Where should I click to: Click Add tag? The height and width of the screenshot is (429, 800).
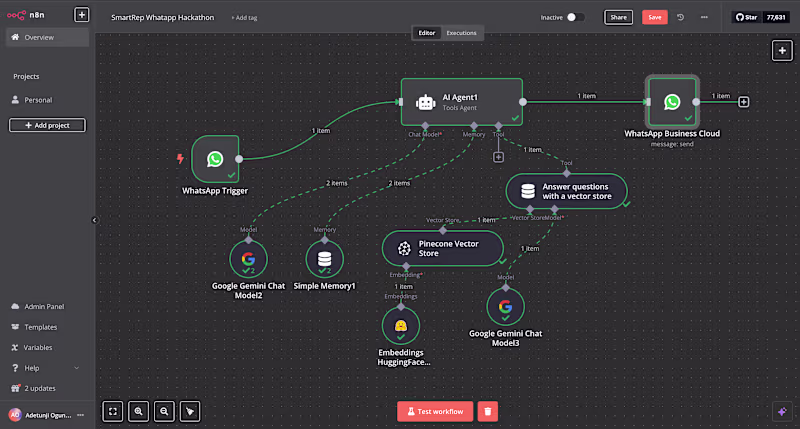click(244, 18)
